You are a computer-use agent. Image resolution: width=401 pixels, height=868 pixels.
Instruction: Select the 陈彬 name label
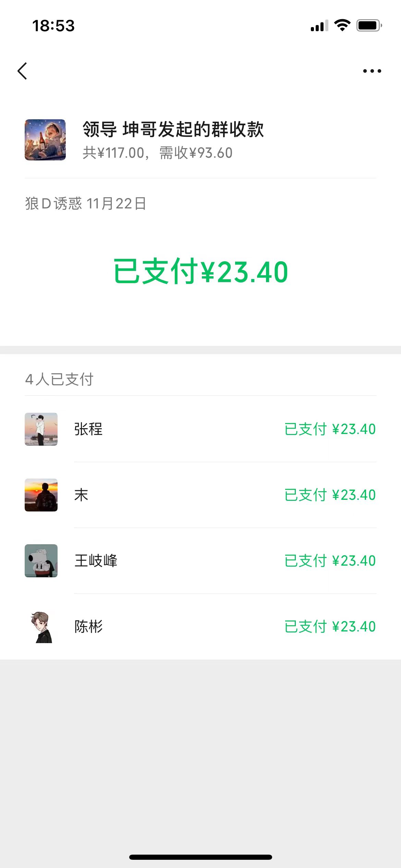[x=88, y=627]
